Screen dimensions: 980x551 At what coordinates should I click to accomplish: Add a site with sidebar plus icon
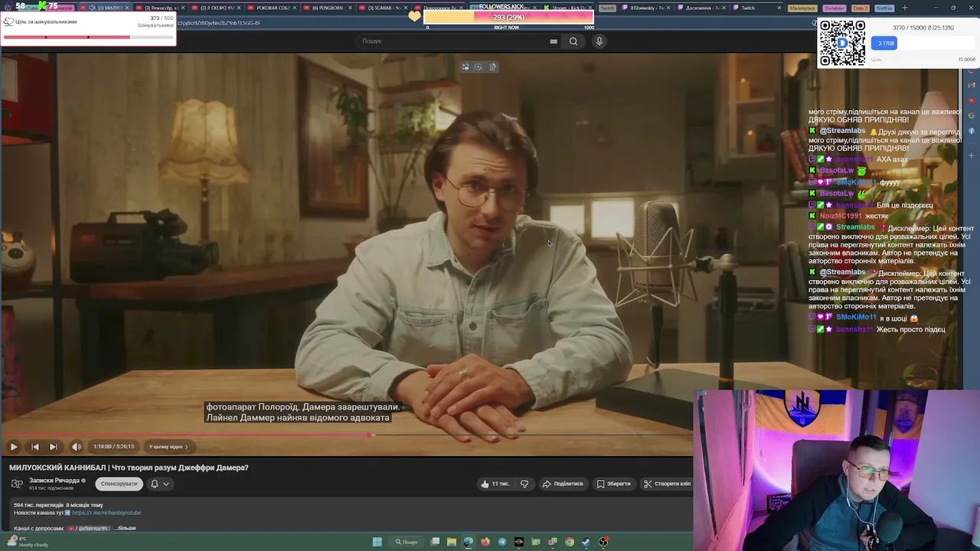click(x=972, y=156)
